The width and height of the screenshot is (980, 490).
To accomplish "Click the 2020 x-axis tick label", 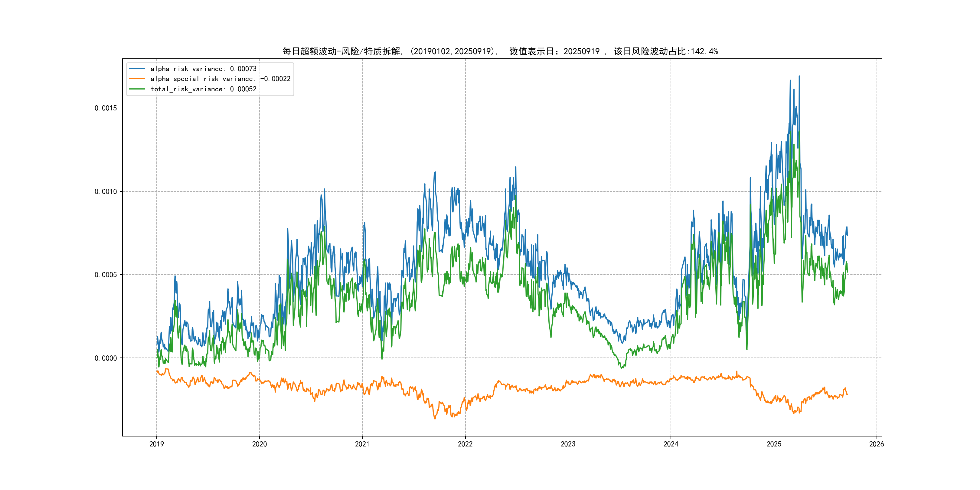I will coord(260,444).
